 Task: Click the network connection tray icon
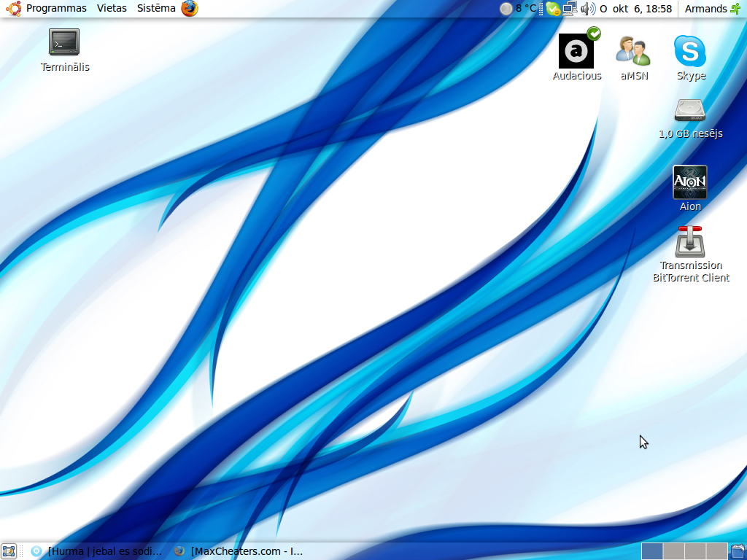[570, 9]
